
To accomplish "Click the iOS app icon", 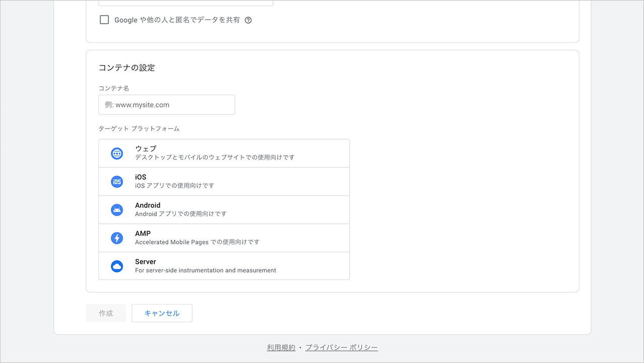I will (116, 181).
